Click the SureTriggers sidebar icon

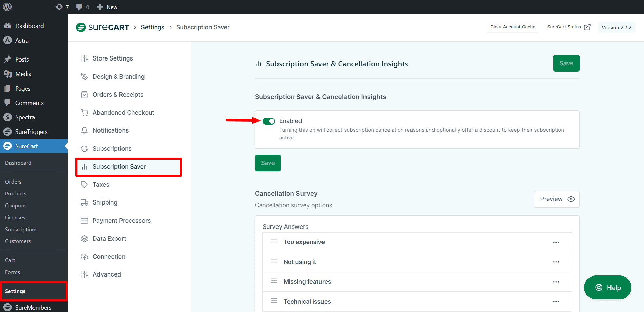click(8, 131)
